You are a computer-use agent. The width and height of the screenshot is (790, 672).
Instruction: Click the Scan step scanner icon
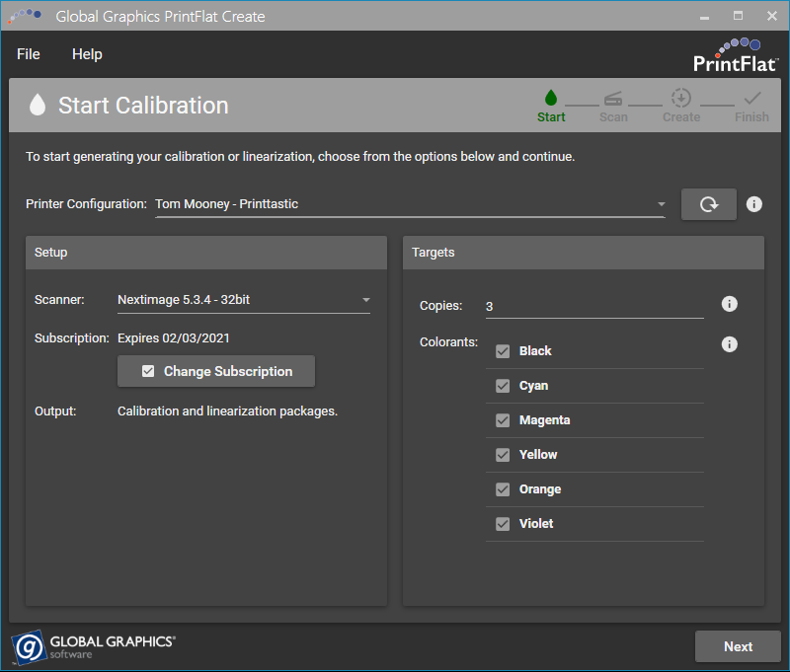point(613,100)
